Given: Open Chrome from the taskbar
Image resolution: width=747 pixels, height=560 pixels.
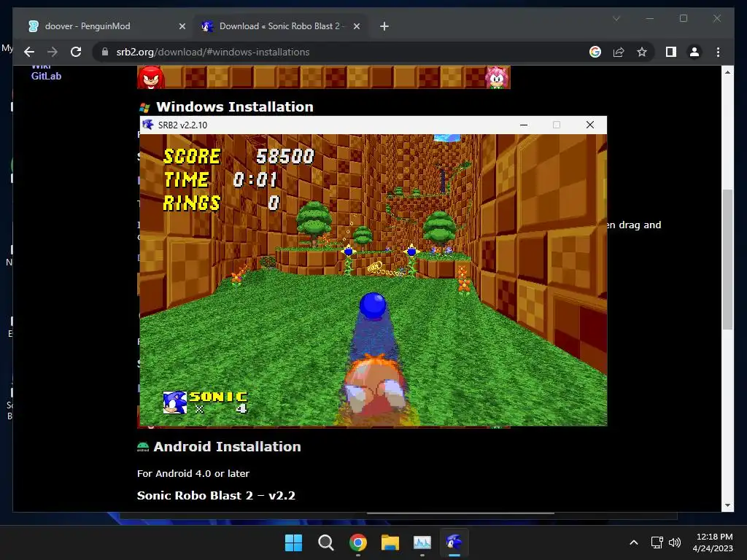Looking at the screenshot, I should tap(357, 542).
